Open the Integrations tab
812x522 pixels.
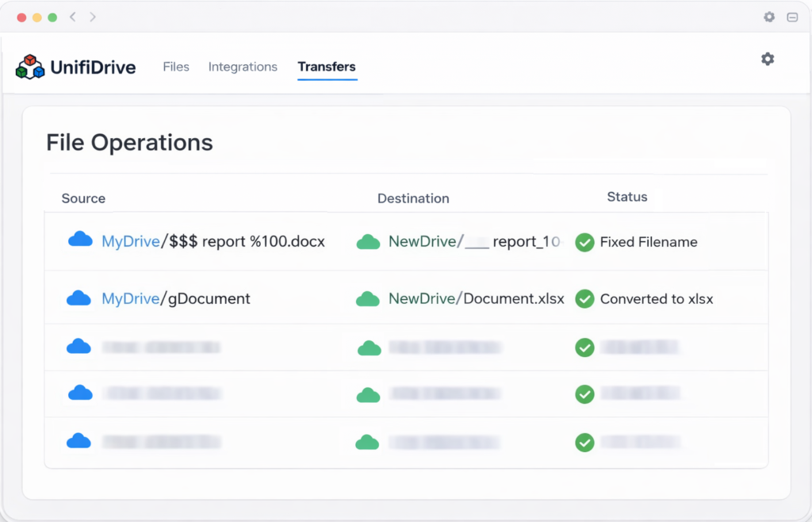coord(243,67)
